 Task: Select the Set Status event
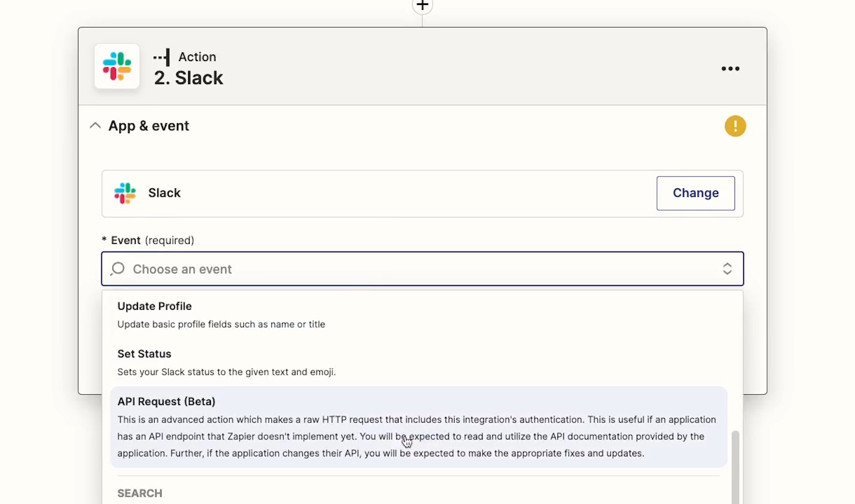tap(418, 363)
